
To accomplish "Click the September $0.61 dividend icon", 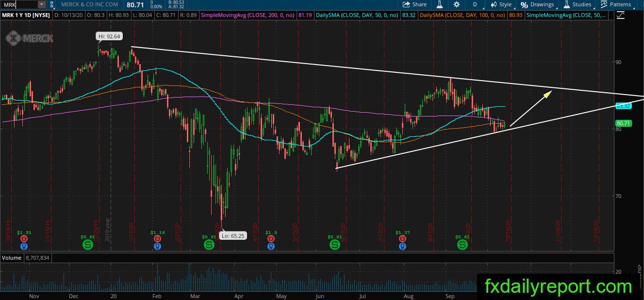I will [x=462, y=244].
